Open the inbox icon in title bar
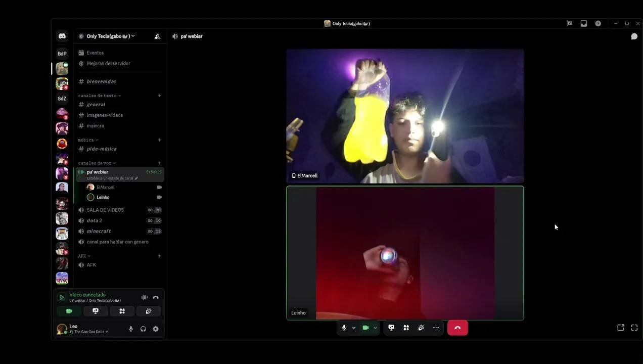This screenshot has width=643, height=364. tap(584, 23)
